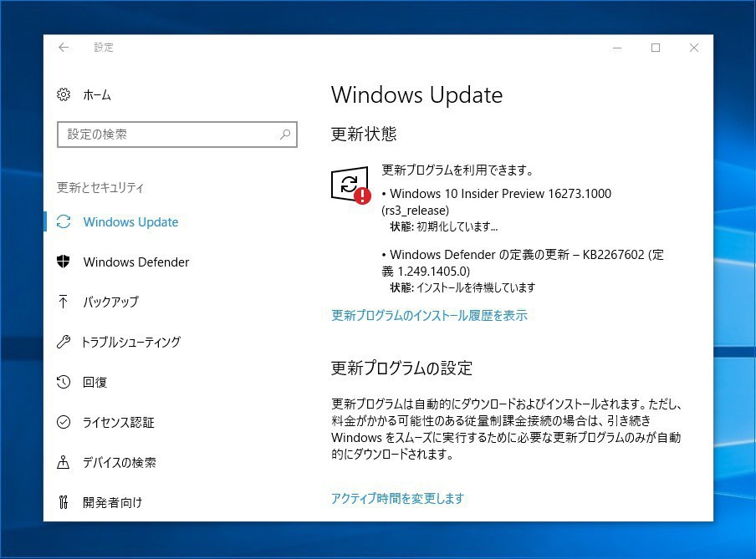Open ホーム settings home
Image resolution: width=756 pixels, height=559 pixels.
[x=97, y=95]
